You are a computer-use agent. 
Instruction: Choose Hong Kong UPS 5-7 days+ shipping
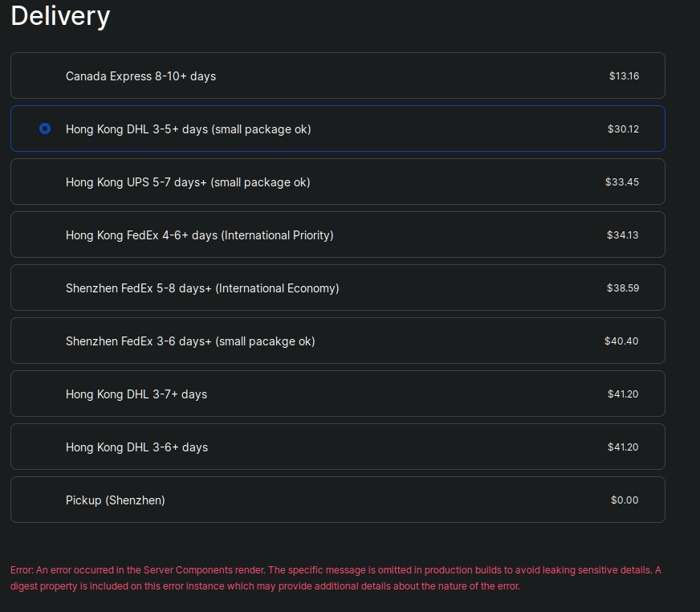coord(337,182)
